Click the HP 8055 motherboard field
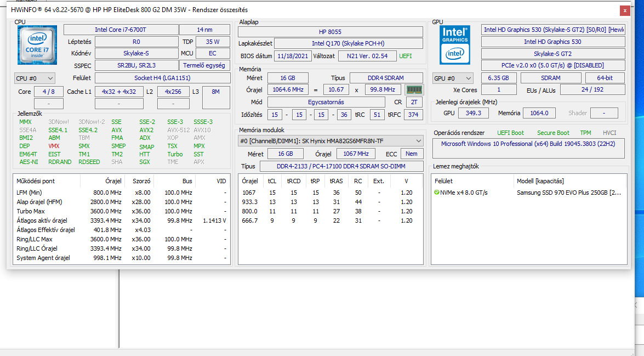The height and width of the screenshot is (356, 644). click(x=330, y=32)
